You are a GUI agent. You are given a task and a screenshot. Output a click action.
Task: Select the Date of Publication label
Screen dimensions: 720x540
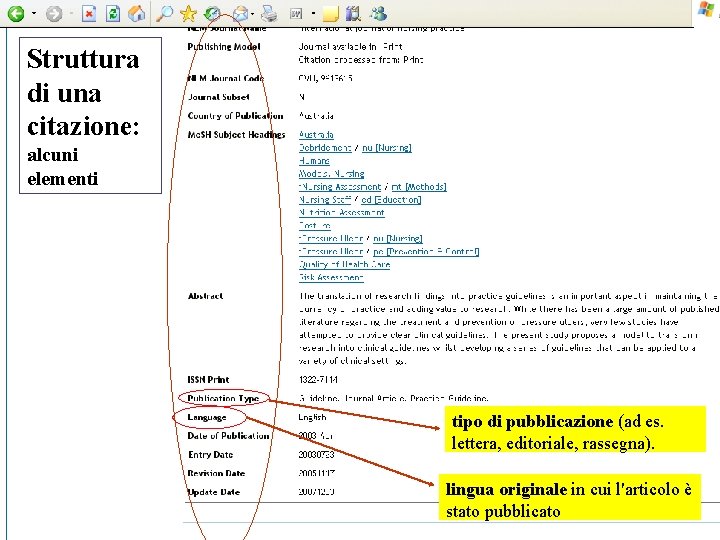(x=228, y=436)
